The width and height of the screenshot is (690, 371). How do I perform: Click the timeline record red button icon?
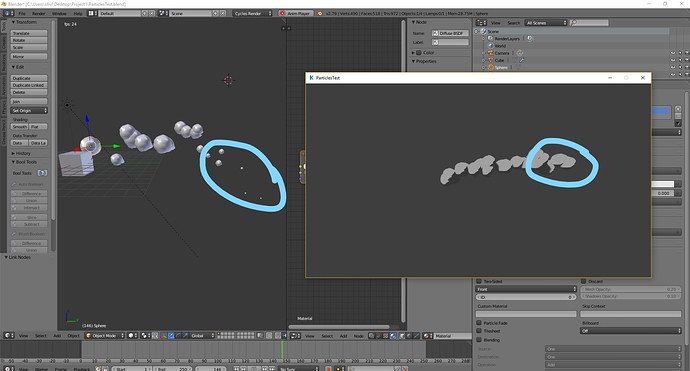click(328, 368)
